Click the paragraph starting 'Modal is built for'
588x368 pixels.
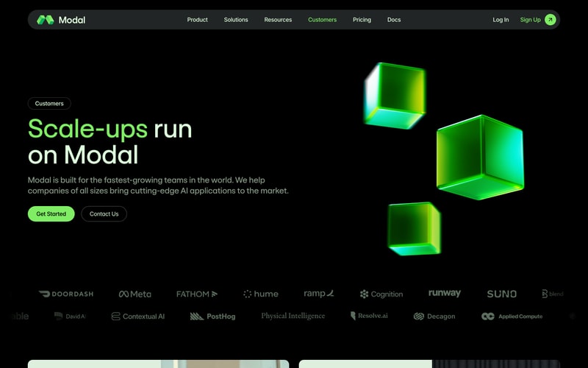point(158,185)
